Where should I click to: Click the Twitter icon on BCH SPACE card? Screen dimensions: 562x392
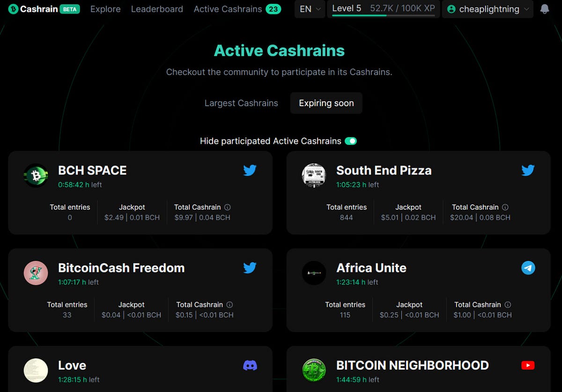coord(250,170)
